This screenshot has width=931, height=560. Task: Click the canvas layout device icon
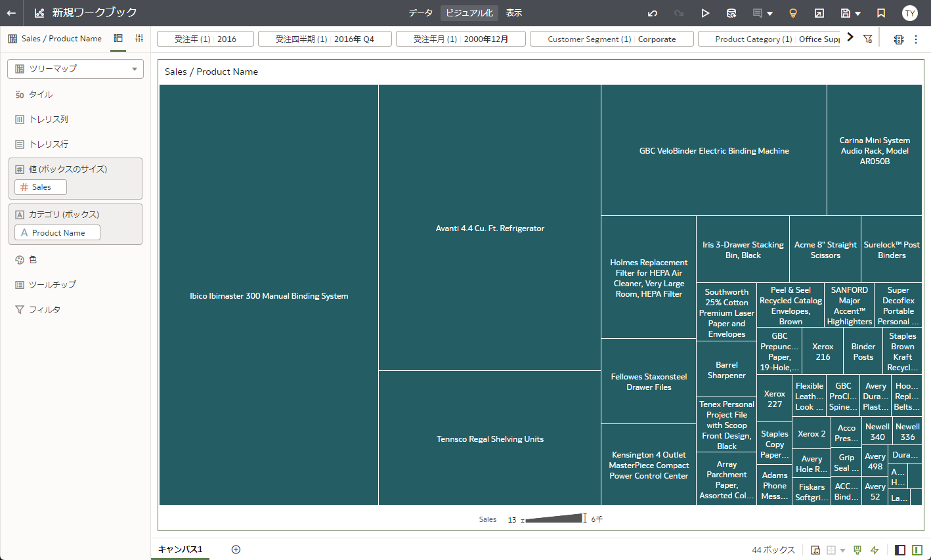point(815,550)
